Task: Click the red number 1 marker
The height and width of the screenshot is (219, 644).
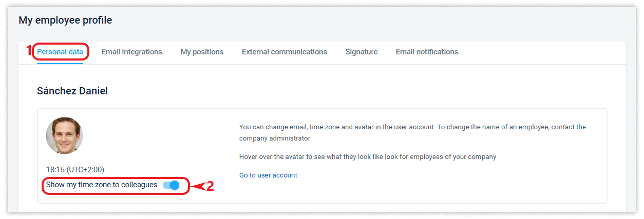Action: point(29,51)
